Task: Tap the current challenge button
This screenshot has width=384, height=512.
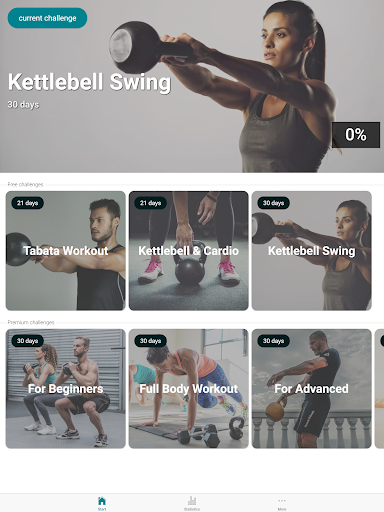Action: [x=47, y=18]
